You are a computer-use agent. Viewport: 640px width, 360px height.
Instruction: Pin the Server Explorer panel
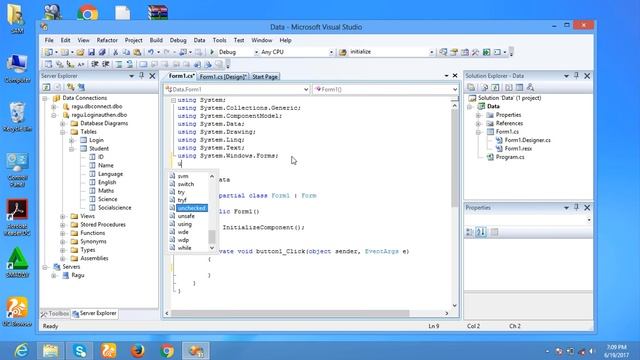click(x=142, y=76)
